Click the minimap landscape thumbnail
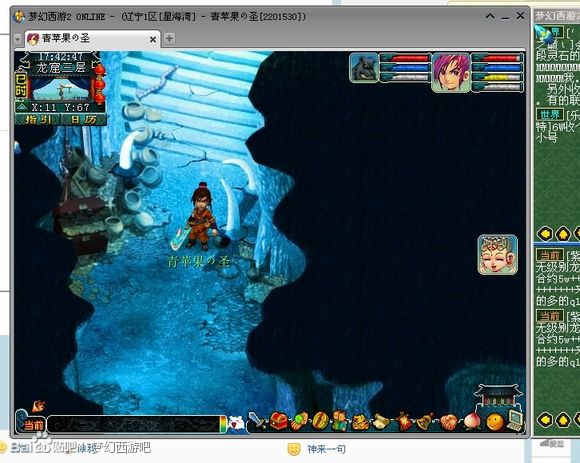The width and height of the screenshot is (580, 463). pyautogui.click(x=60, y=88)
